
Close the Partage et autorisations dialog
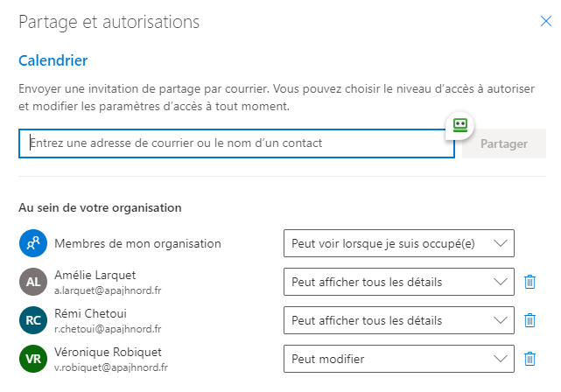pos(545,21)
